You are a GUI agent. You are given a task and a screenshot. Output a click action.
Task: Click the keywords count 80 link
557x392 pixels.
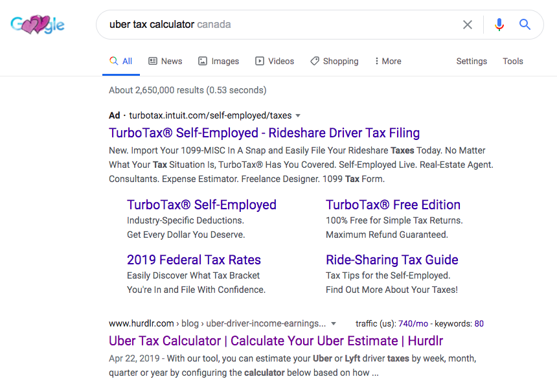click(479, 323)
